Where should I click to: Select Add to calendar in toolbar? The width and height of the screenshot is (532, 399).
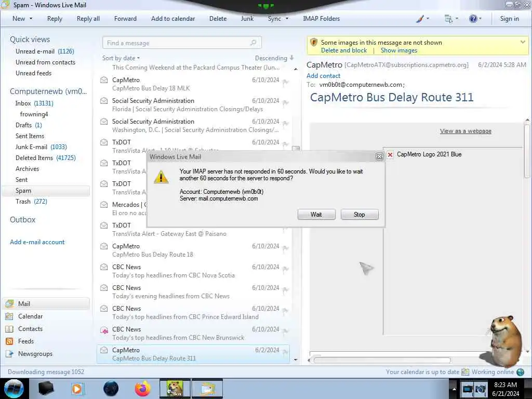(173, 19)
